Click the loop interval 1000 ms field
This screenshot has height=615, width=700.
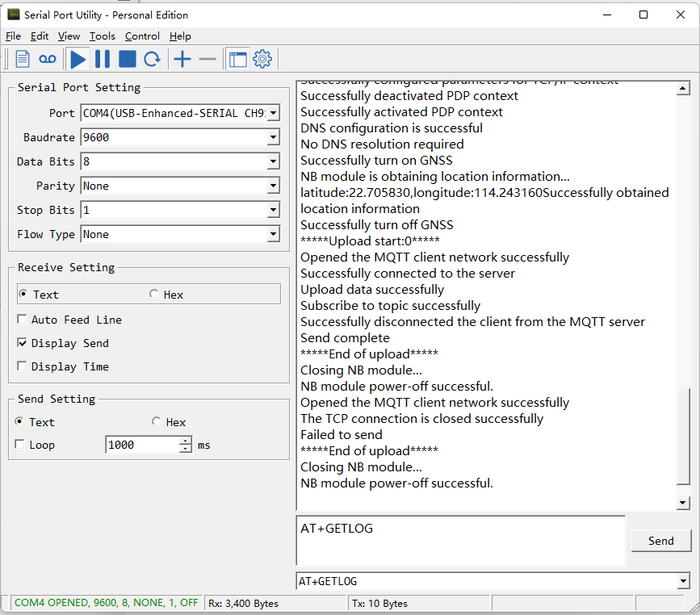[142, 445]
